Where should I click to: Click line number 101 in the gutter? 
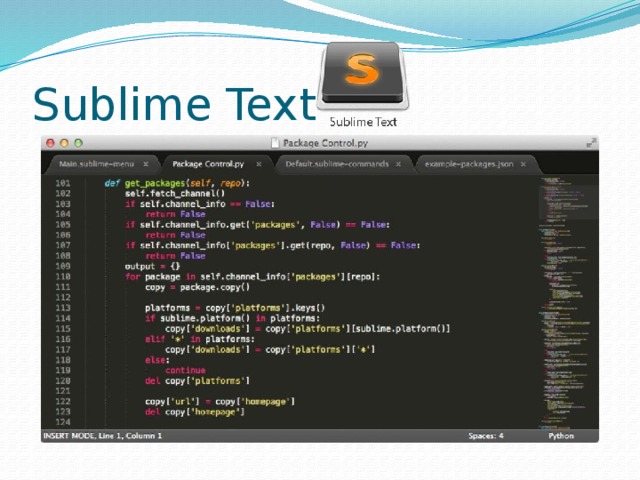[x=63, y=183]
